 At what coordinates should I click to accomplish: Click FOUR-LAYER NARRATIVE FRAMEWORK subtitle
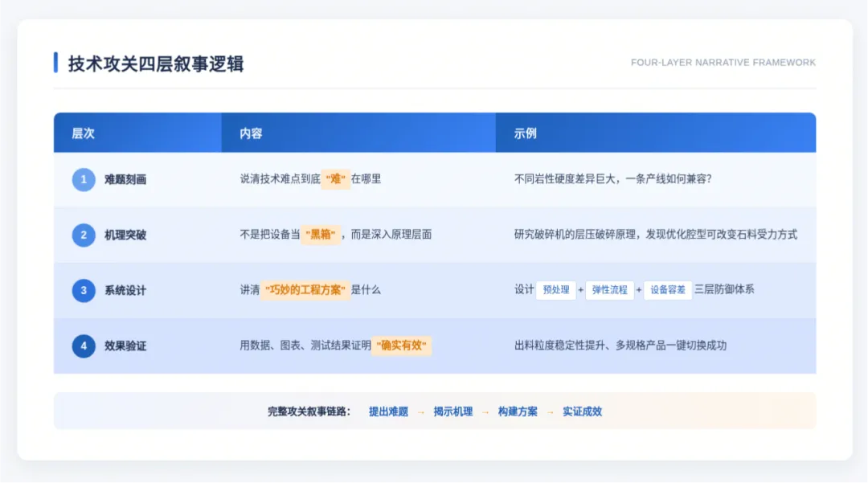pyautogui.click(x=723, y=63)
